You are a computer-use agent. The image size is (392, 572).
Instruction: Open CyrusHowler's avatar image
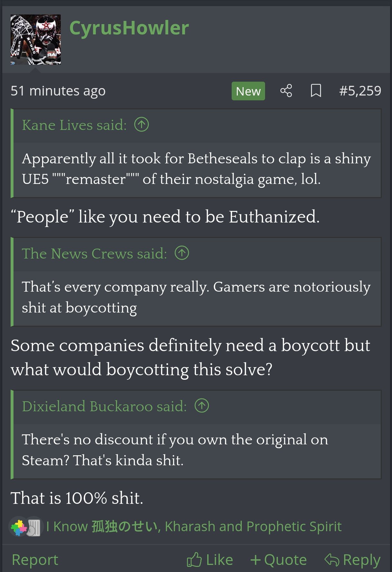pos(36,40)
